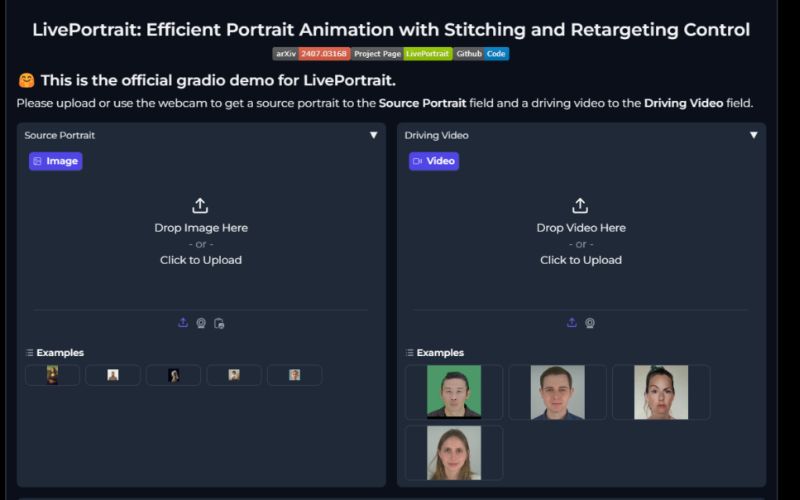Collapse the Driving Video panel arrow
This screenshot has width=800, height=500.
coord(754,135)
